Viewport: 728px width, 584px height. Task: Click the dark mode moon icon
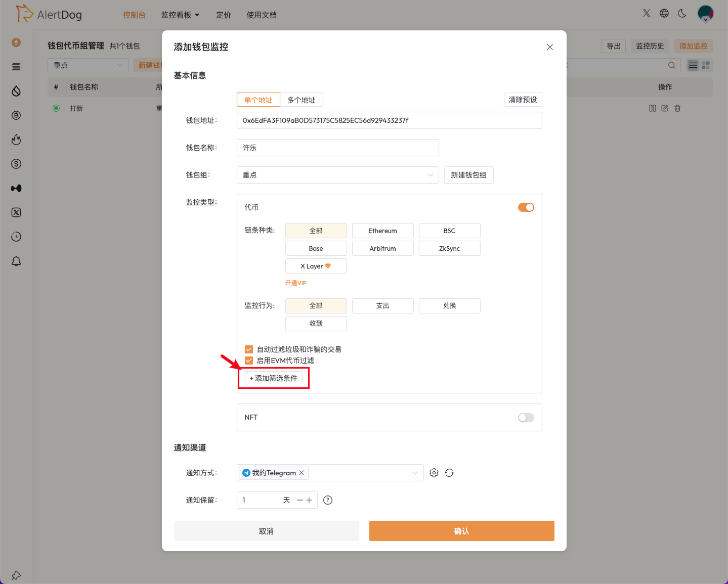click(x=682, y=14)
